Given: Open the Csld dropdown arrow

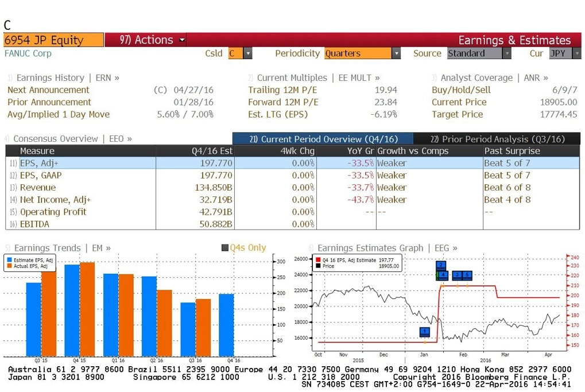Looking at the screenshot, I should [x=247, y=53].
